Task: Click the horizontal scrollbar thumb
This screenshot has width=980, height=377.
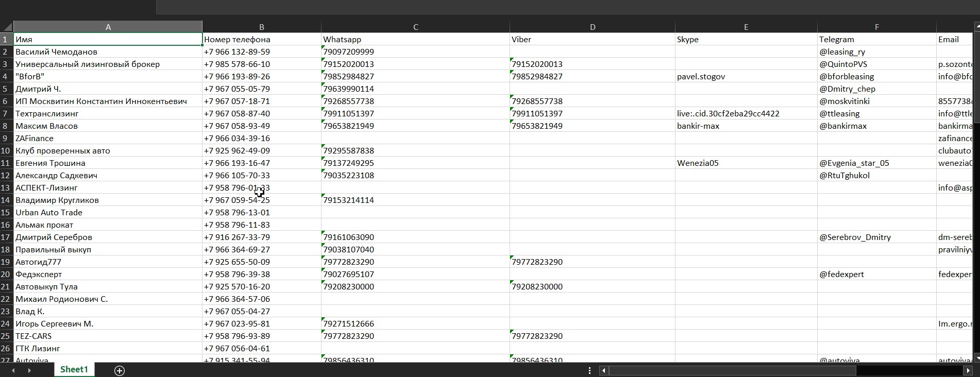Action: point(732,370)
